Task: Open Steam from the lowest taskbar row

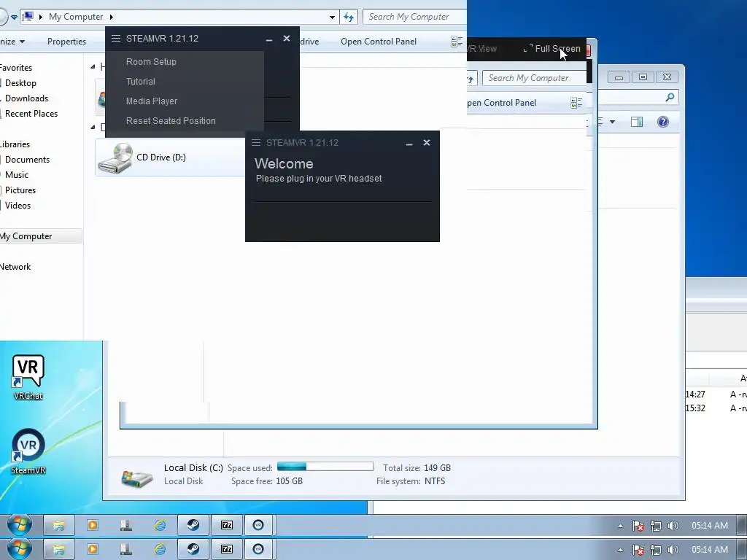Action: click(193, 549)
